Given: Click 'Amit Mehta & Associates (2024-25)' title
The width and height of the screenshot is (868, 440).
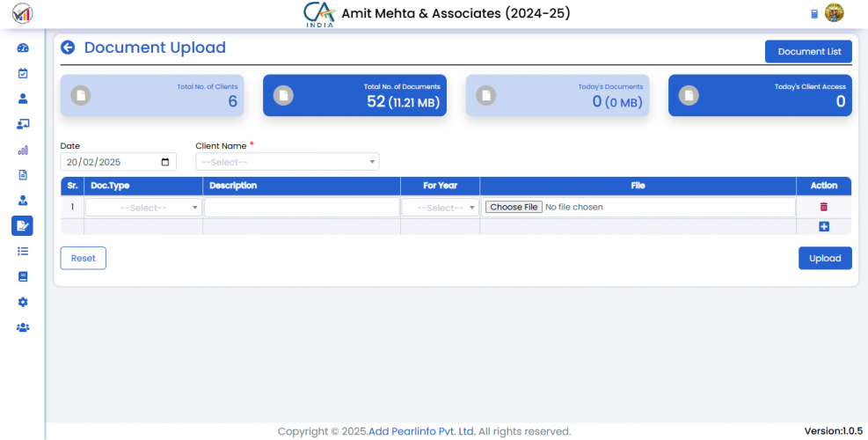Looking at the screenshot, I should (456, 13).
